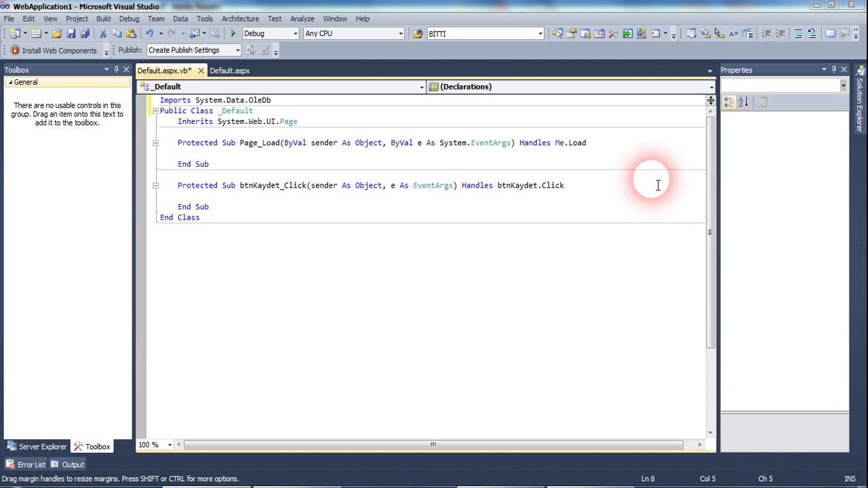This screenshot has height=488, width=868.
Task: Open the _Default class dropdown
Action: click(422, 87)
